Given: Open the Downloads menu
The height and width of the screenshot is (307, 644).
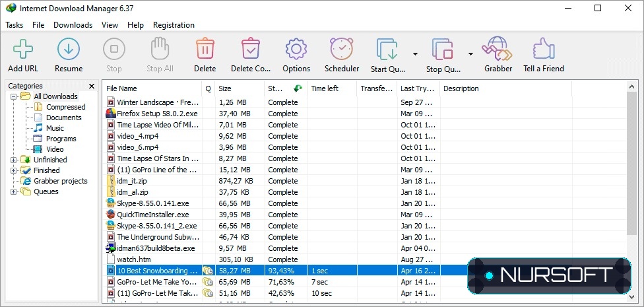Looking at the screenshot, I should [x=73, y=25].
